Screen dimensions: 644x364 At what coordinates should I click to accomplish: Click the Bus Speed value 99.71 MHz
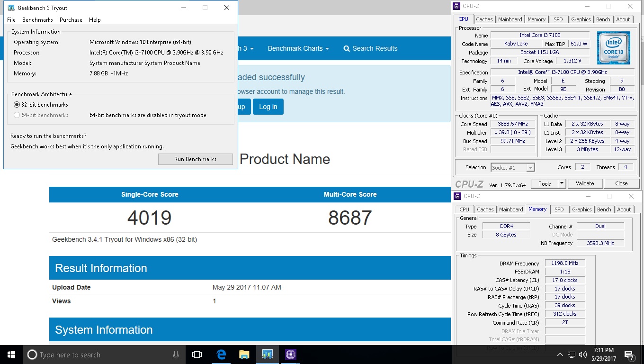pyautogui.click(x=512, y=141)
